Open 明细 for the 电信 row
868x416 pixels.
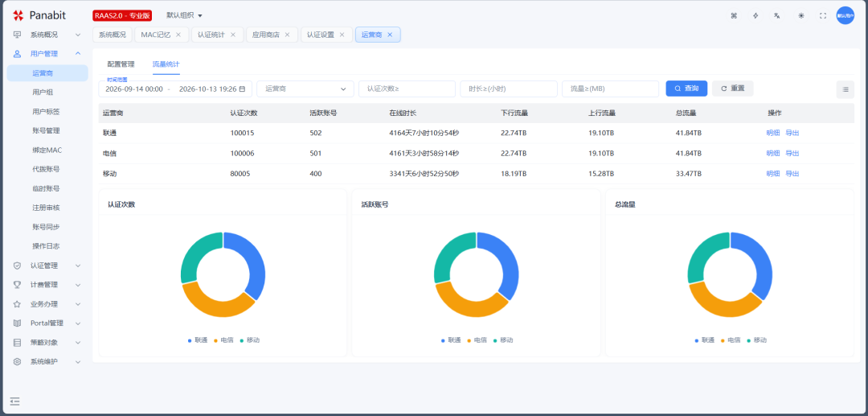[773, 154]
